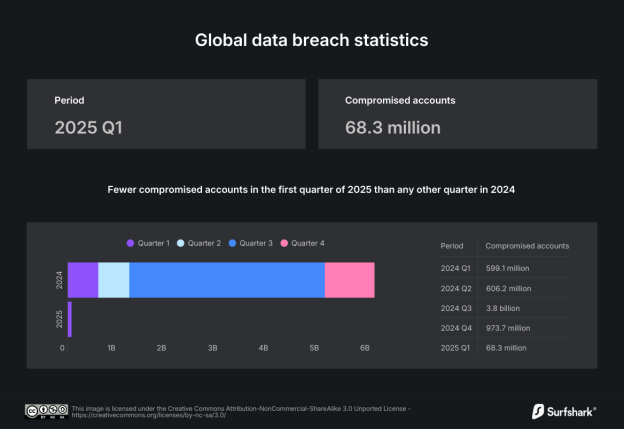Select the 2025 Q1 table row
The width and height of the screenshot is (624, 430).
[x=506, y=348]
